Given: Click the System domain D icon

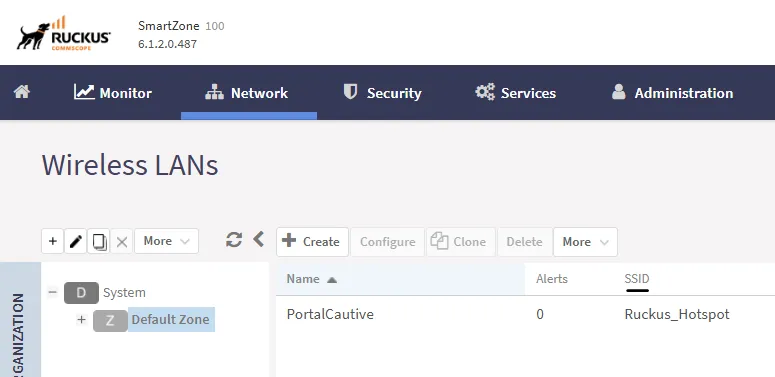Looking at the screenshot, I should point(81,293).
